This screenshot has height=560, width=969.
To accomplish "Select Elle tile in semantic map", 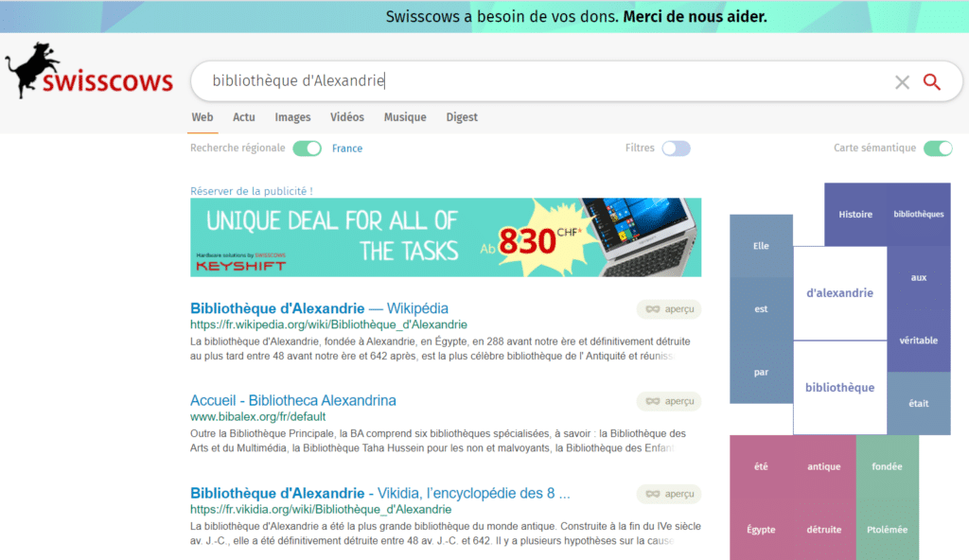I will 761,246.
